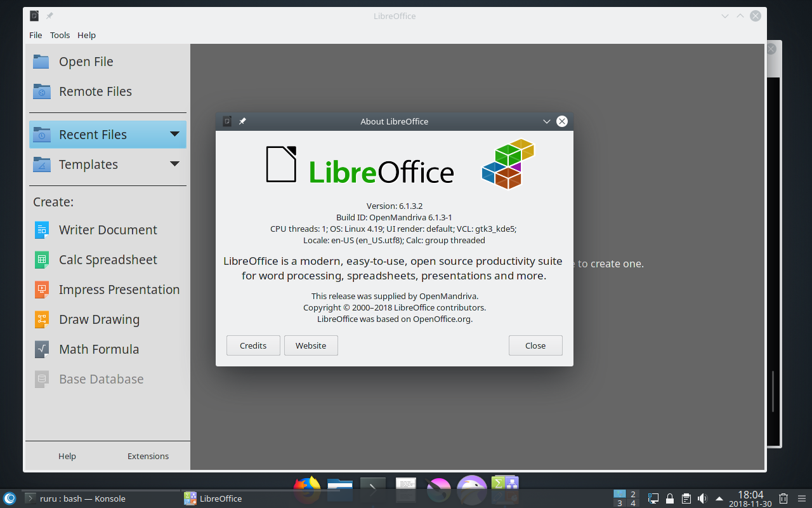Click the bird icon in the dock

tap(472, 490)
